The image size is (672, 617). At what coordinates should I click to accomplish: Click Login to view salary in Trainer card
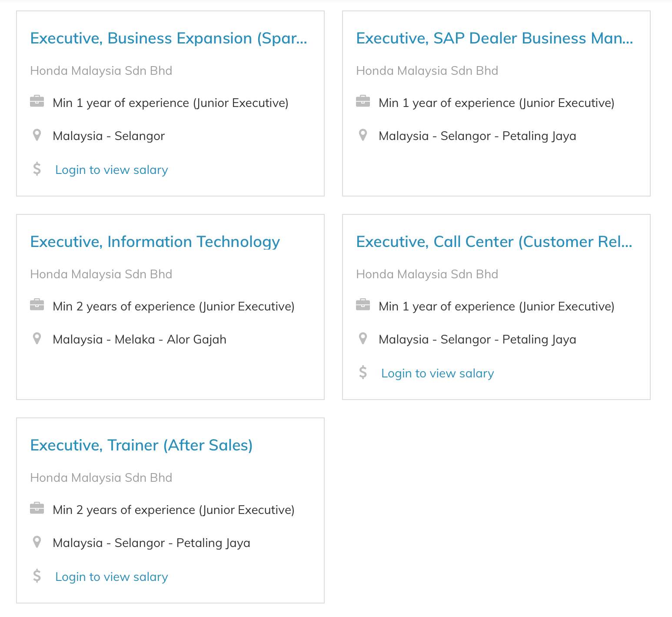tap(112, 577)
